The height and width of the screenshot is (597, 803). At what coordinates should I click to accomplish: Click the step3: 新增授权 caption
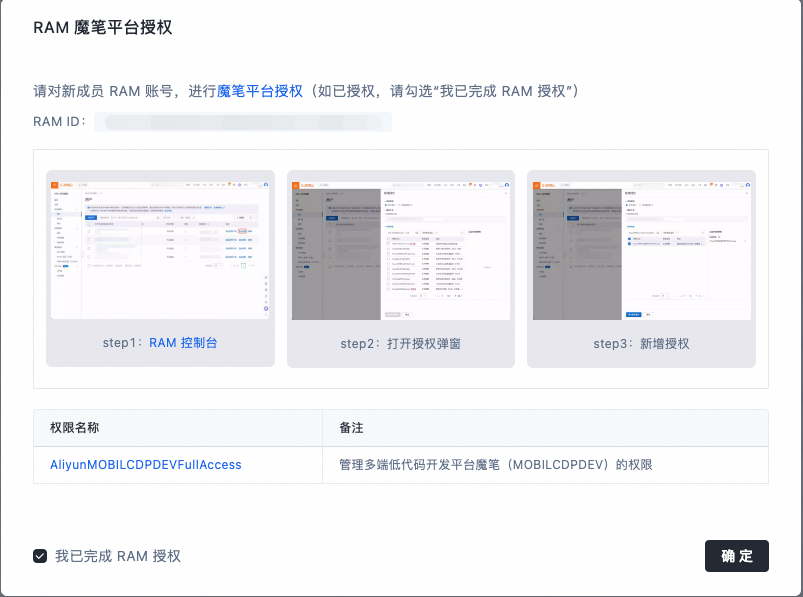click(x=641, y=344)
